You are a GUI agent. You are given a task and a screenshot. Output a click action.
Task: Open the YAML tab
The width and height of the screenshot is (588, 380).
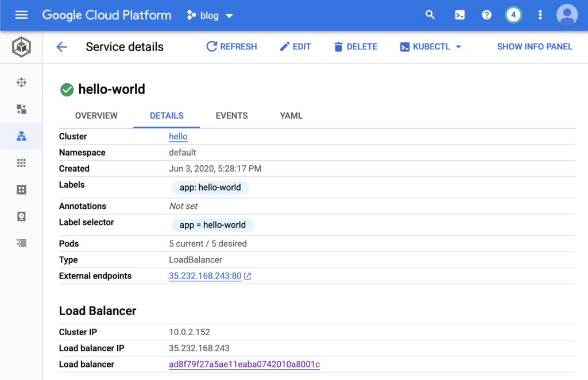[291, 116]
